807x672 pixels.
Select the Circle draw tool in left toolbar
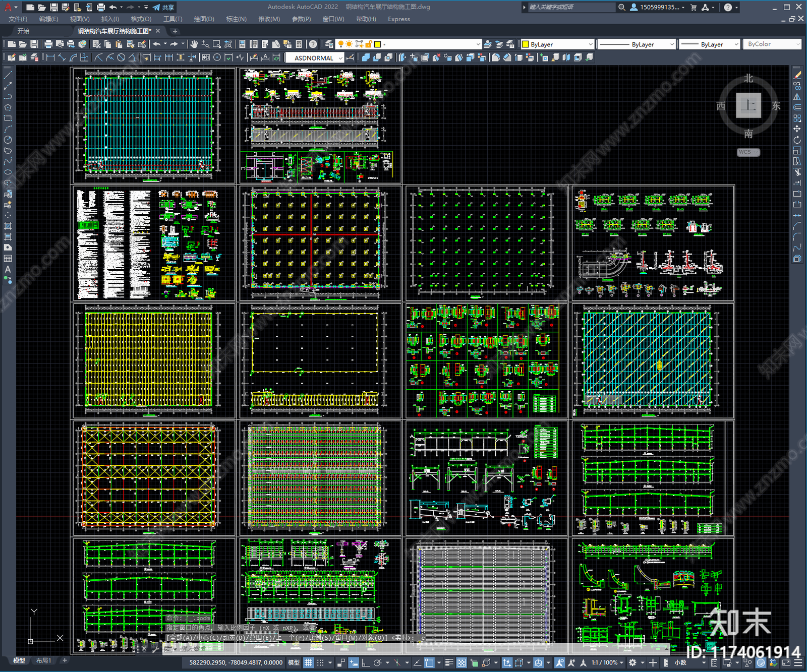[8, 140]
